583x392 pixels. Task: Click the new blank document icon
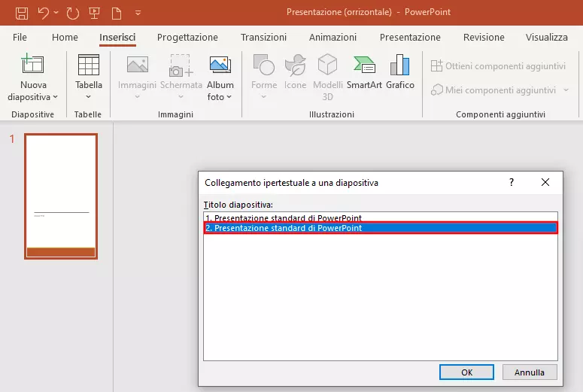117,13
